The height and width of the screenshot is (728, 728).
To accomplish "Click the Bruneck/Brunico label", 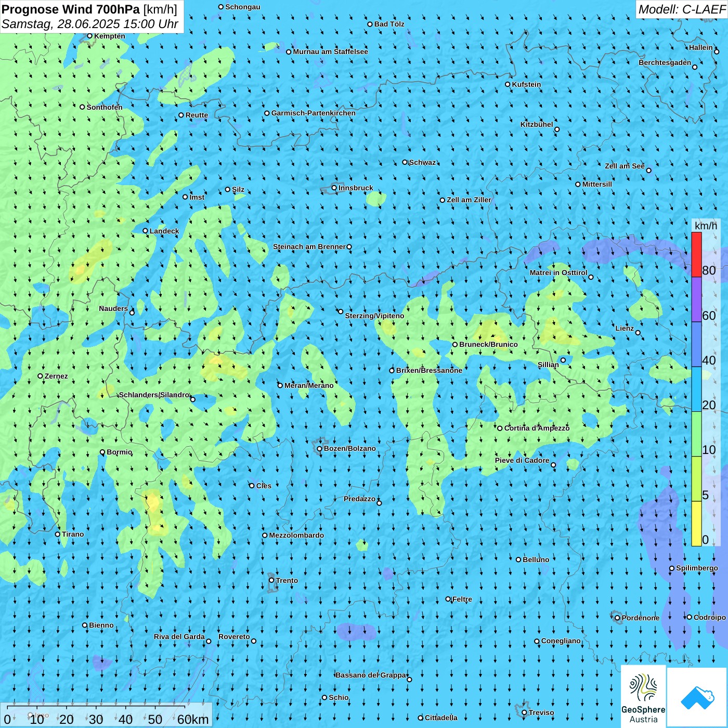I will click(x=488, y=344).
